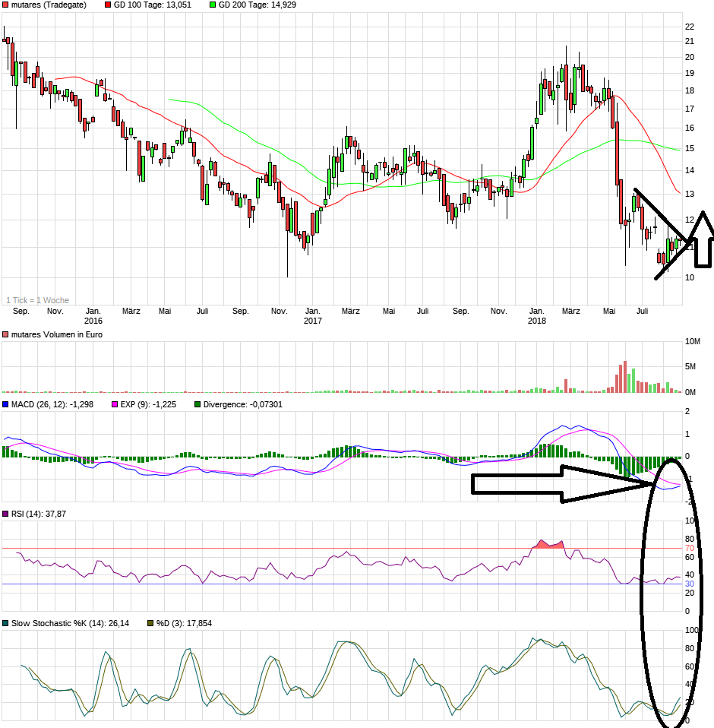Viewport: 714px width, 728px height.
Task: Click the green GD 200 Tage legend swatch
Action: (213, 5)
